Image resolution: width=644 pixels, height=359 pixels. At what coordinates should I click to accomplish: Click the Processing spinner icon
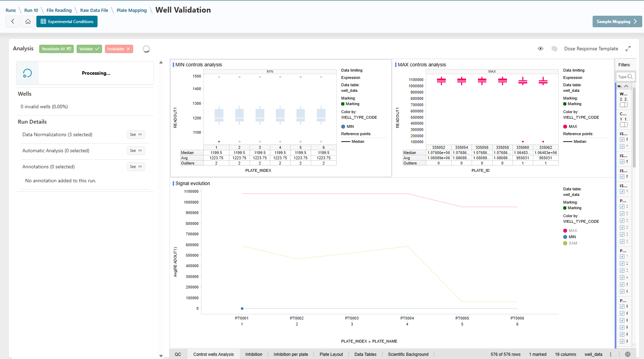[27, 73]
